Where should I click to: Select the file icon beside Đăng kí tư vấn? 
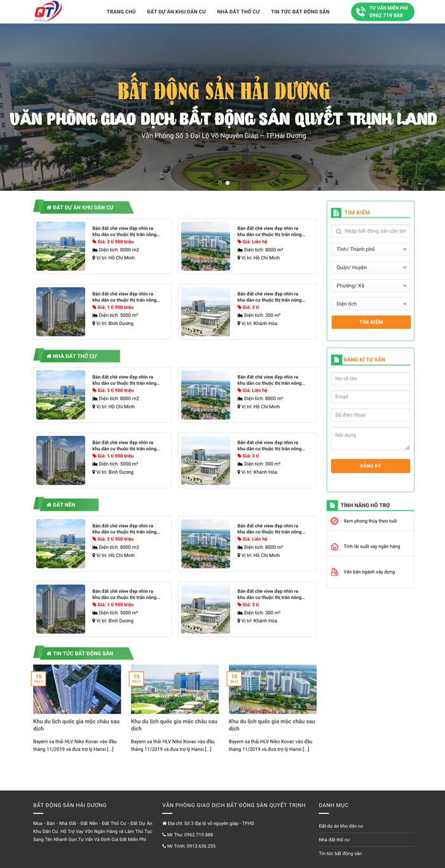pos(336,359)
